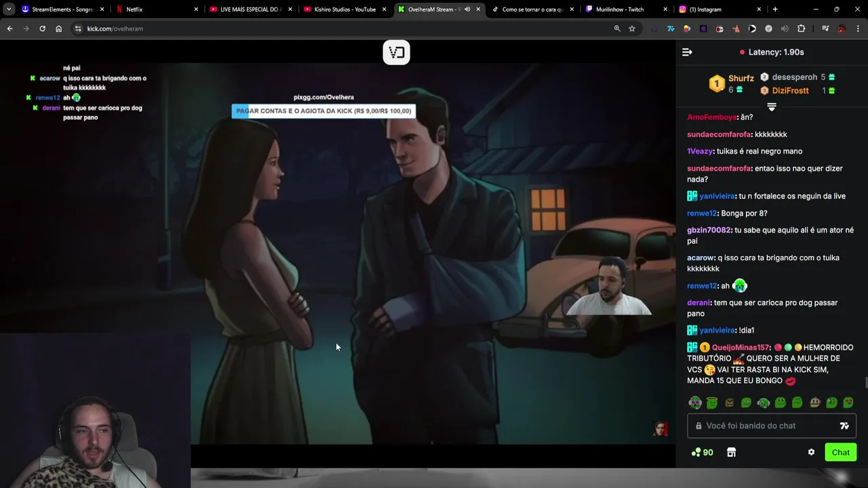
Task: Switch to the Netflix tab
Action: pyautogui.click(x=157, y=9)
